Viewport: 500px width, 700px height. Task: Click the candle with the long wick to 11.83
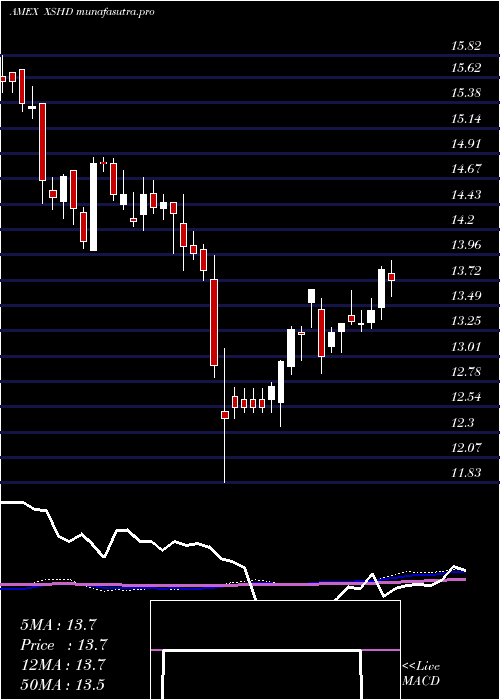pyautogui.click(x=225, y=415)
